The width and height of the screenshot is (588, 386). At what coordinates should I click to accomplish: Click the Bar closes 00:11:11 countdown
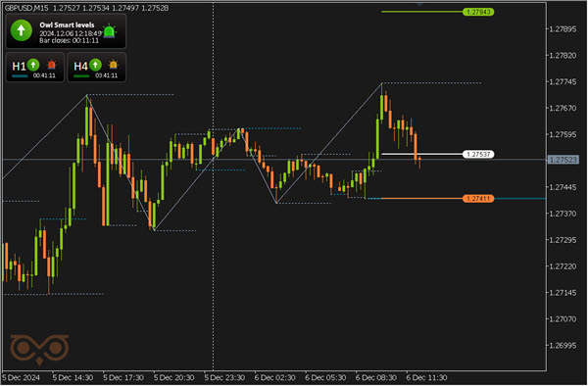click(x=69, y=40)
